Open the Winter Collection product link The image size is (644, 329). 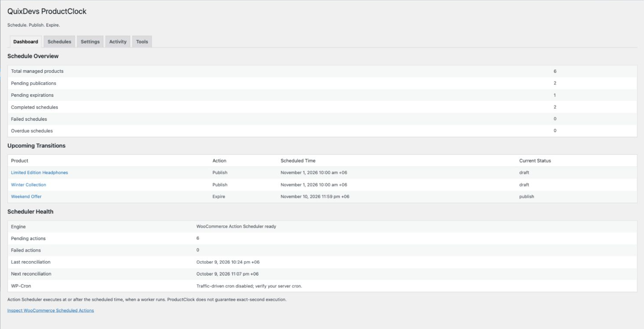[x=28, y=185]
